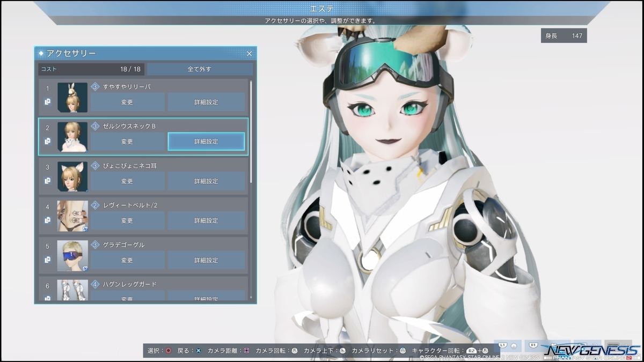Click the アクセサリー panel title
This screenshot has height=362, width=644.
coord(71,54)
